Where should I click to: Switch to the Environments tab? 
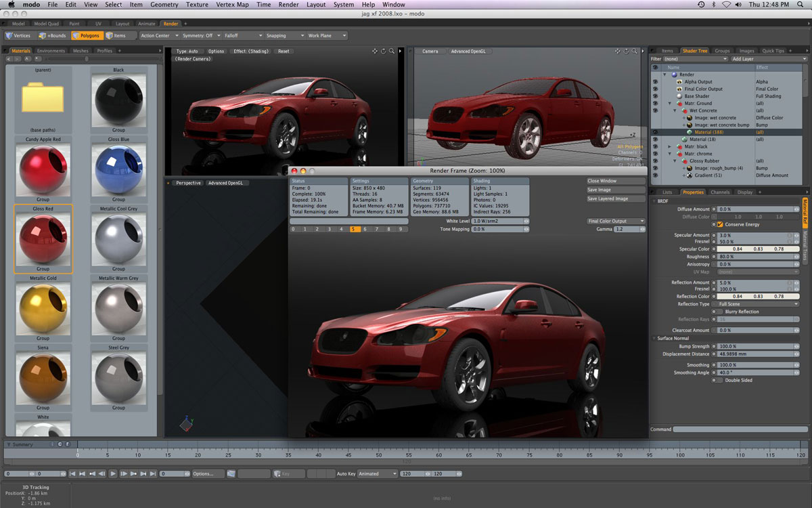coord(51,51)
